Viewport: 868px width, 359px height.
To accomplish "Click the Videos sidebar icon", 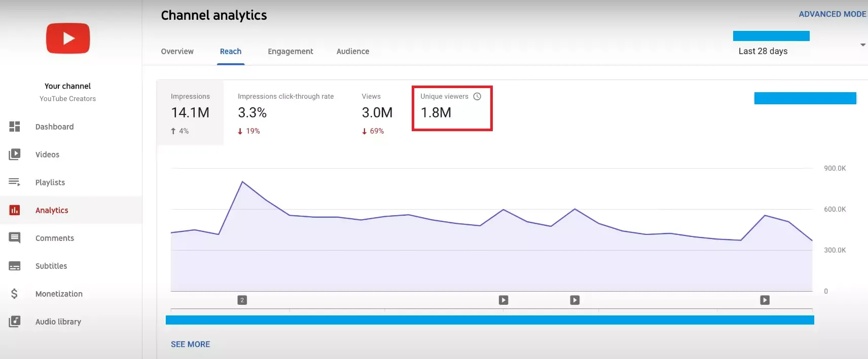I will [x=15, y=154].
